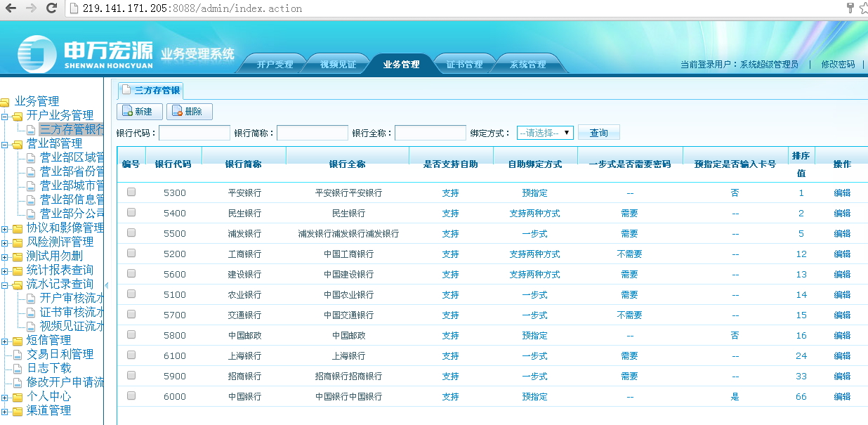
Task: Reload the page with refresh icon
Action: [51, 8]
